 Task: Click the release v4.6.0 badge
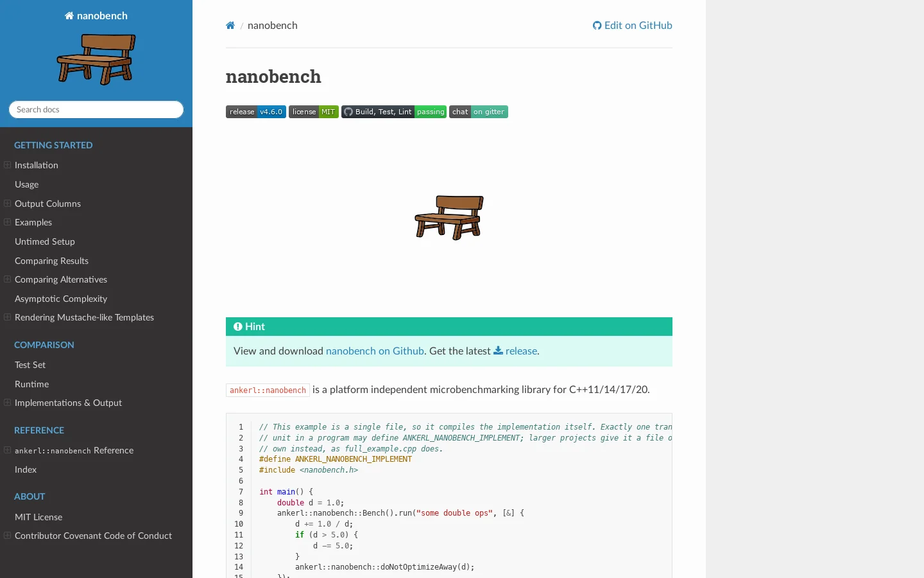(x=256, y=112)
